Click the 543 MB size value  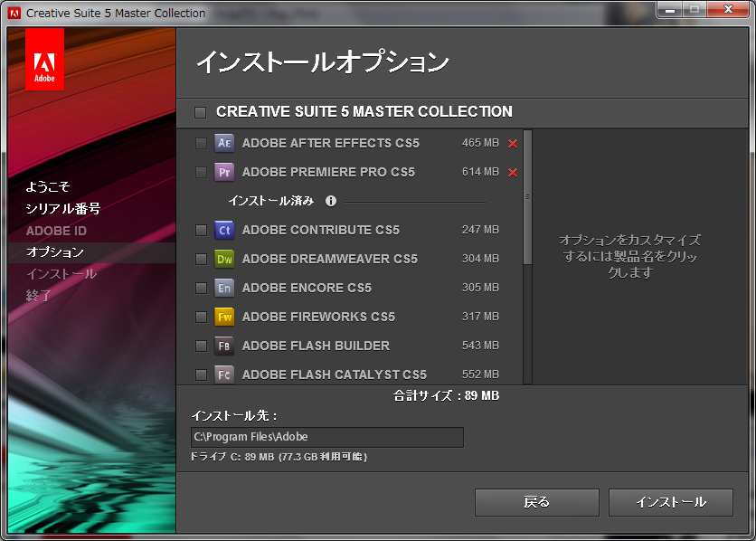click(480, 346)
